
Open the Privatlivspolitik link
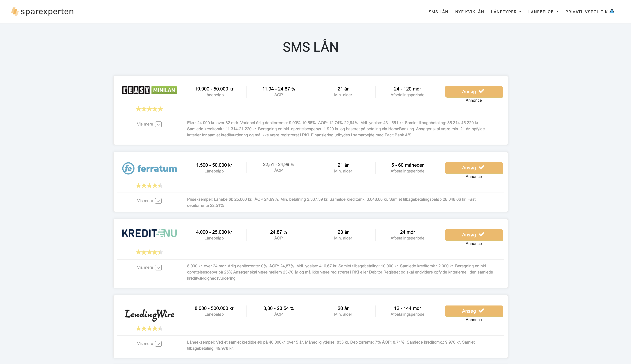tap(586, 12)
